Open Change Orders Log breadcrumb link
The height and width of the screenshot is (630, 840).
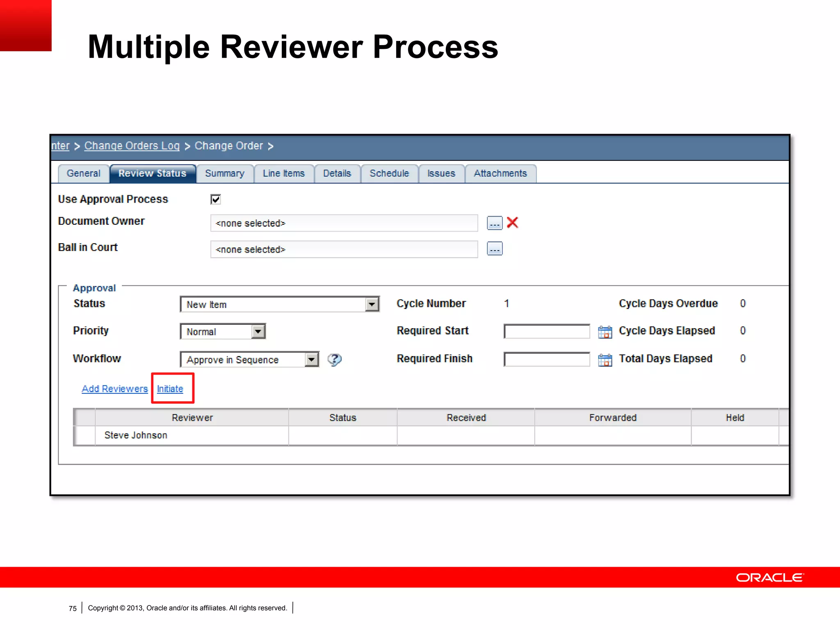[x=132, y=146]
